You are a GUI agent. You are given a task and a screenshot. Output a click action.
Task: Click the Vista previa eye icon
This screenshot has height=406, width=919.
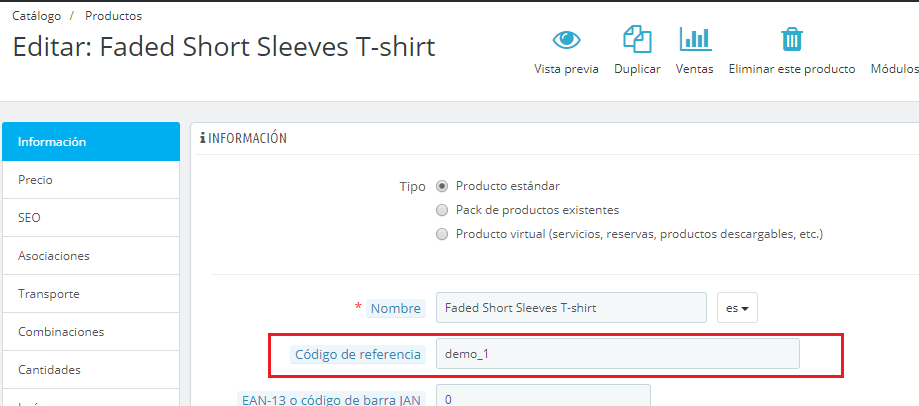coord(567,40)
